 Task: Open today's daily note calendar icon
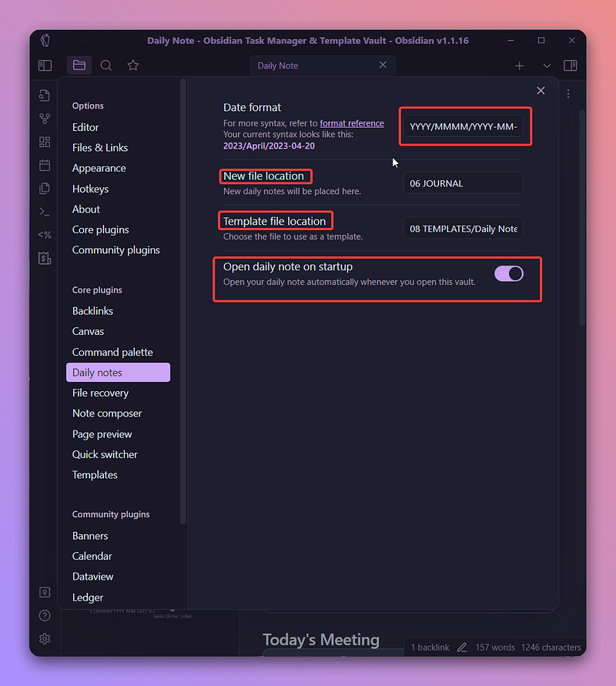(45, 165)
